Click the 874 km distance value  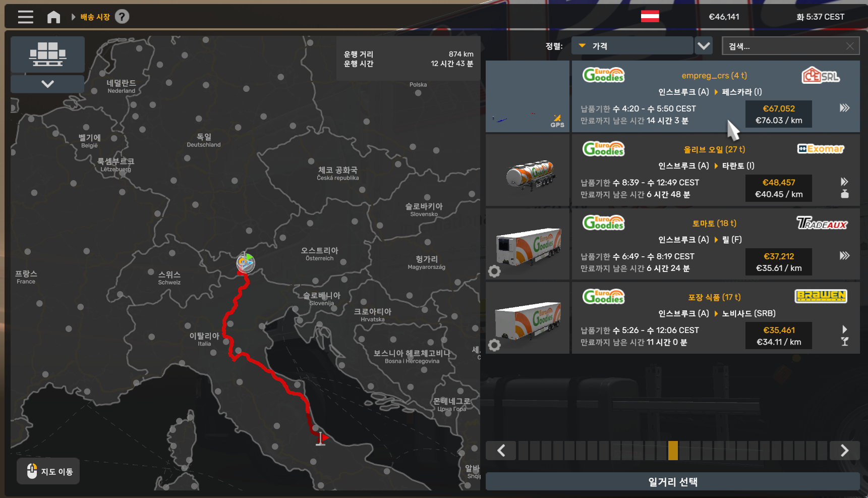(x=461, y=54)
